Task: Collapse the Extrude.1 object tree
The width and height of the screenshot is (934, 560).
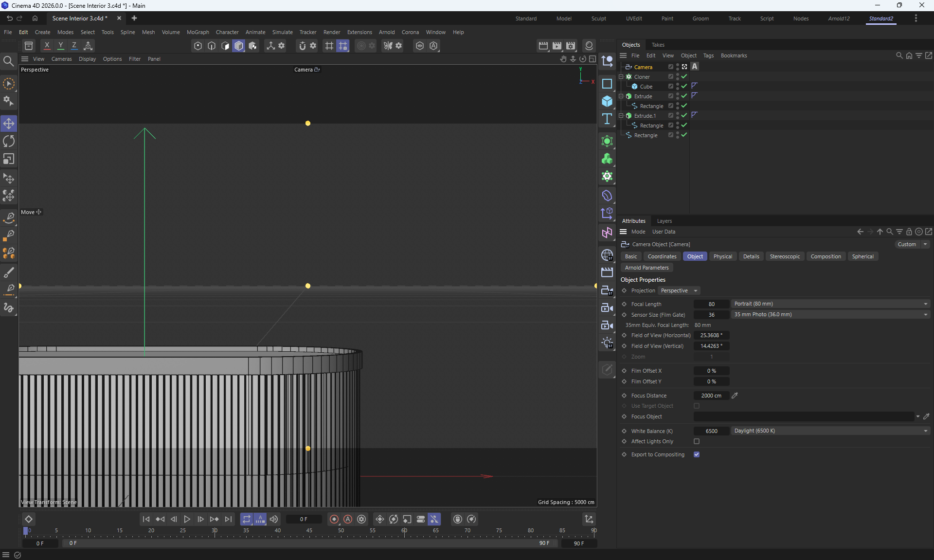Action: pos(621,116)
